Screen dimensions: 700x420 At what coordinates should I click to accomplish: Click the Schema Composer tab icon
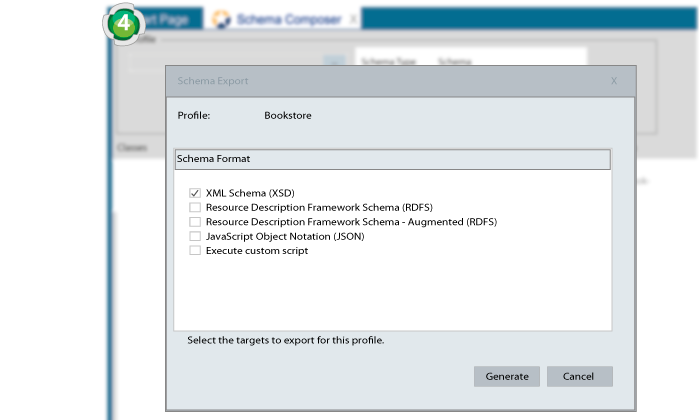click(x=222, y=19)
